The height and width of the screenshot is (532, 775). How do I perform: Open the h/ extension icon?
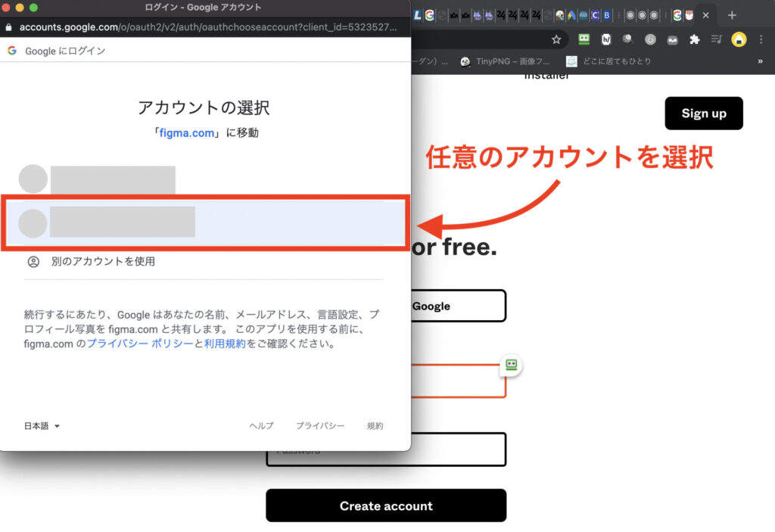[x=606, y=39]
